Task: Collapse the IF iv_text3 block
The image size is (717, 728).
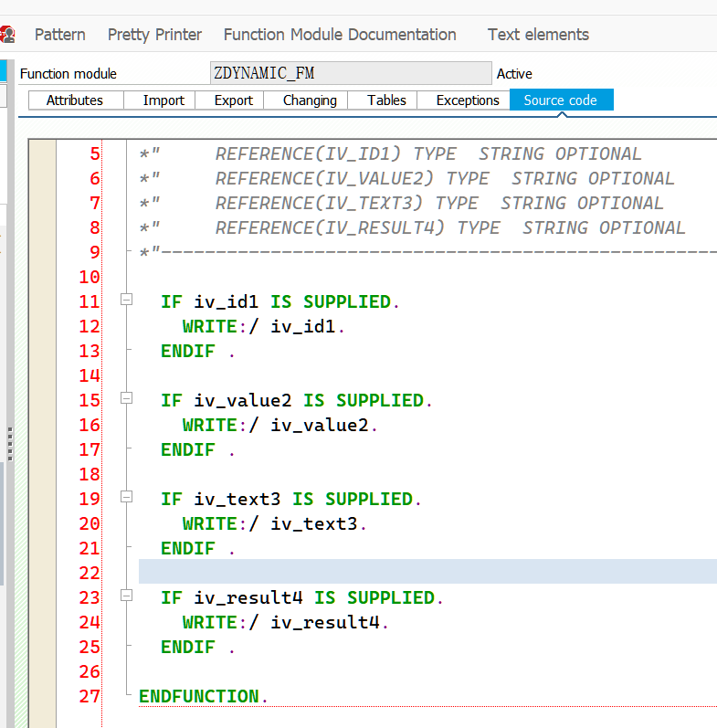Action: [126, 497]
